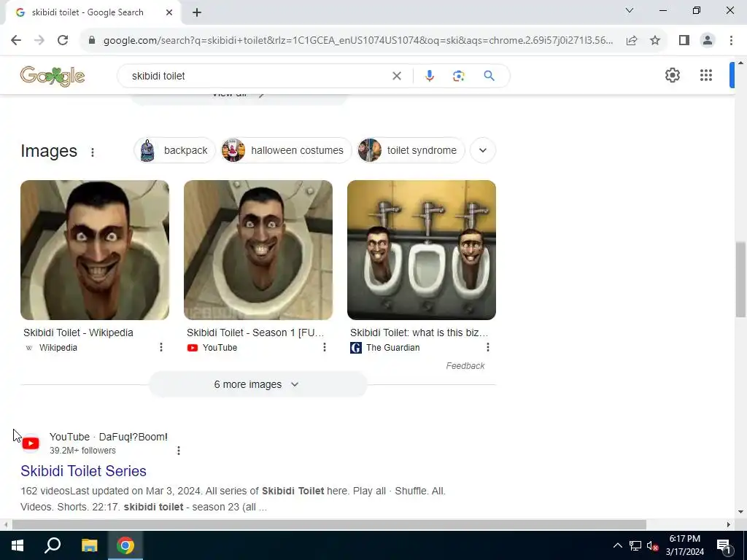
Task: Open options for DaFuq!?Boom! YouTube result
Action: [179, 451]
